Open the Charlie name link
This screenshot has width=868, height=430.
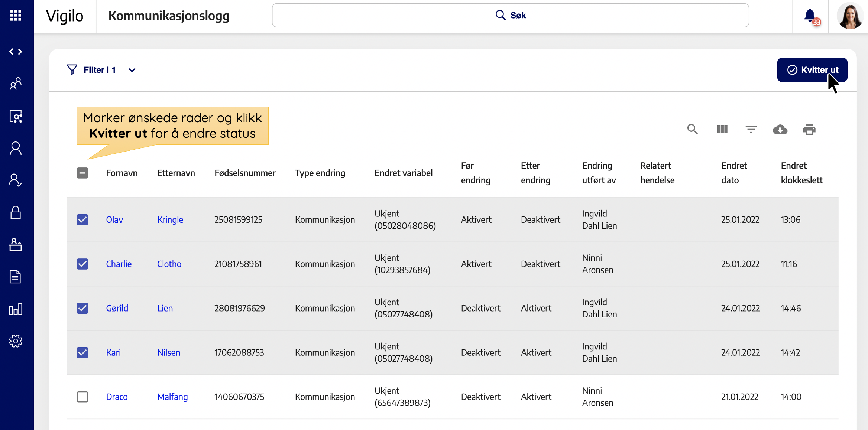click(119, 264)
